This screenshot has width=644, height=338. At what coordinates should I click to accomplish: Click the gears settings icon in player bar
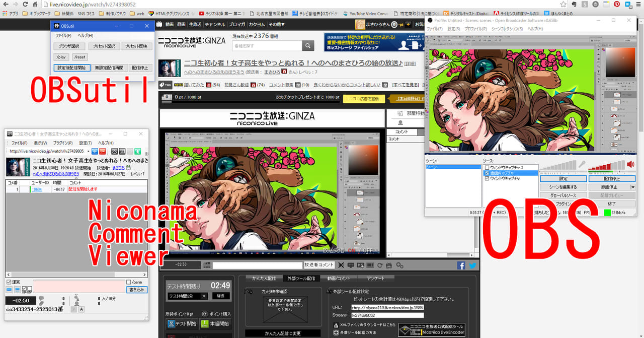(x=400, y=265)
